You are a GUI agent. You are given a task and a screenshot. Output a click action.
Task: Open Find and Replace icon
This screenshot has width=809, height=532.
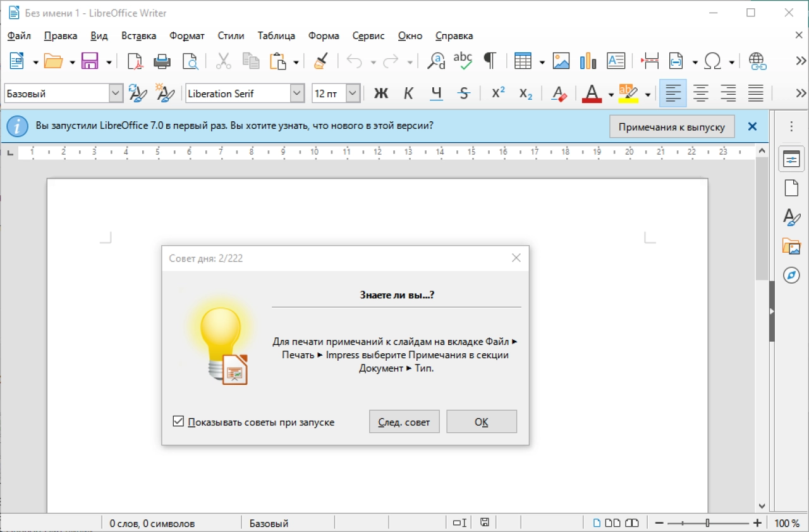pyautogui.click(x=436, y=61)
